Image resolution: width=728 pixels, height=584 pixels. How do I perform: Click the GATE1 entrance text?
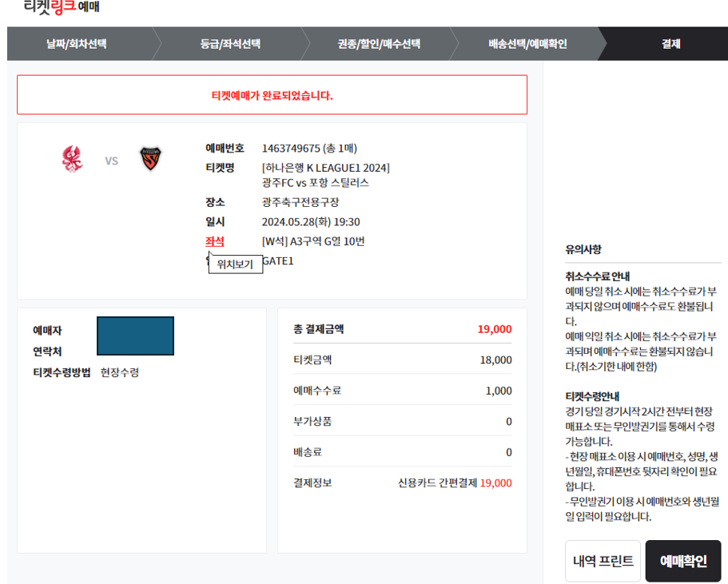[278, 261]
